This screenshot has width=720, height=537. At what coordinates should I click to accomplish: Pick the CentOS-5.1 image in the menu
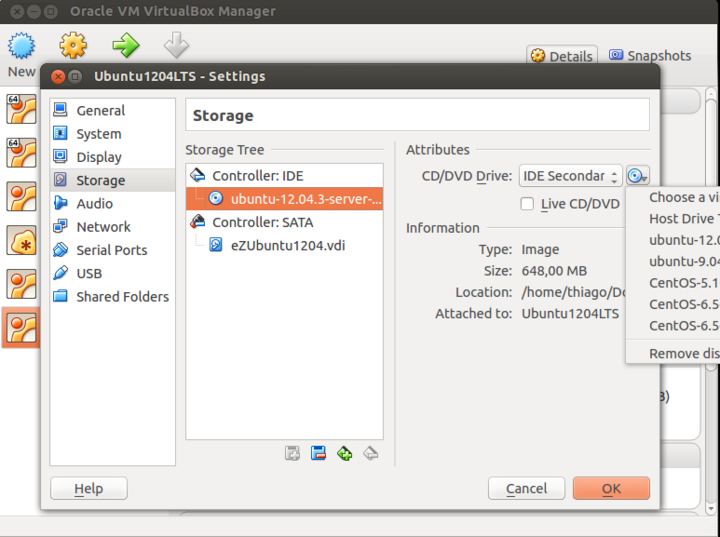tap(674, 283)
